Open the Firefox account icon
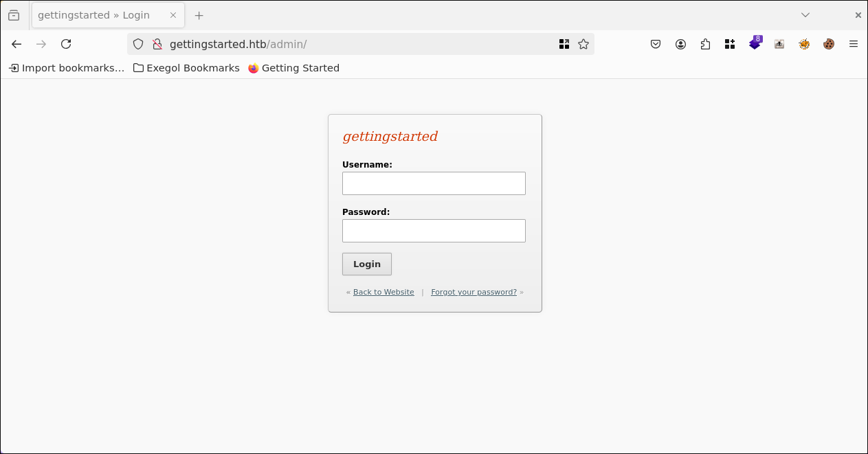This screenshot has width=868, height=454. point(680,44)
